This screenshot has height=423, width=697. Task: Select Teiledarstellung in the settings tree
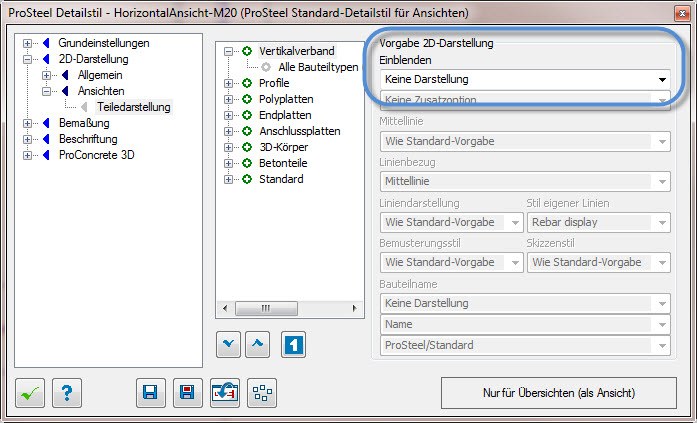click(134, 107)
